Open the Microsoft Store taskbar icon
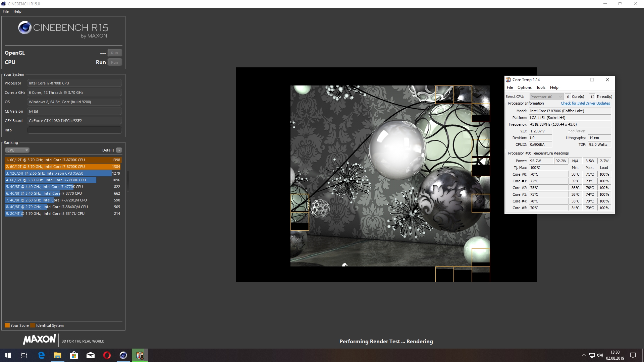Screen dimensions: 644x362 74,355
